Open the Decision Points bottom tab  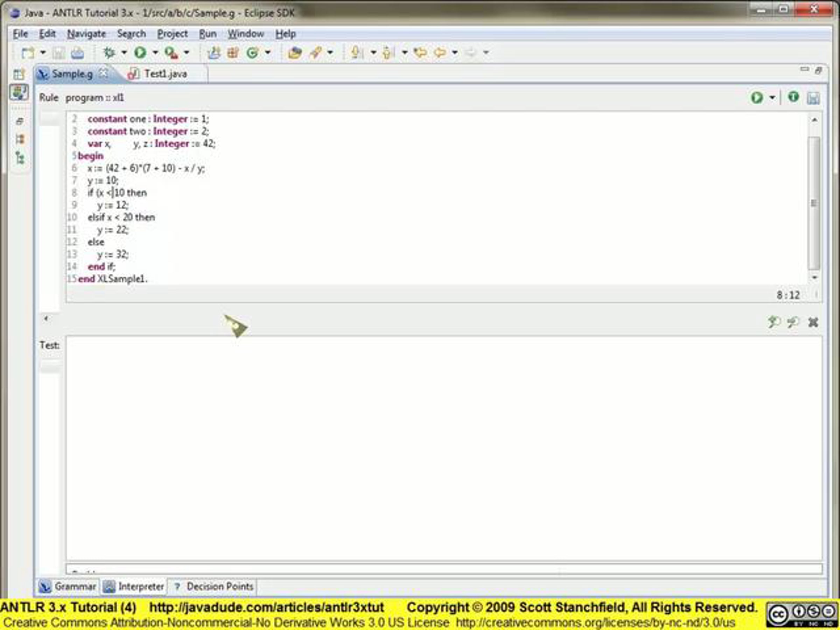click(213, 586)
